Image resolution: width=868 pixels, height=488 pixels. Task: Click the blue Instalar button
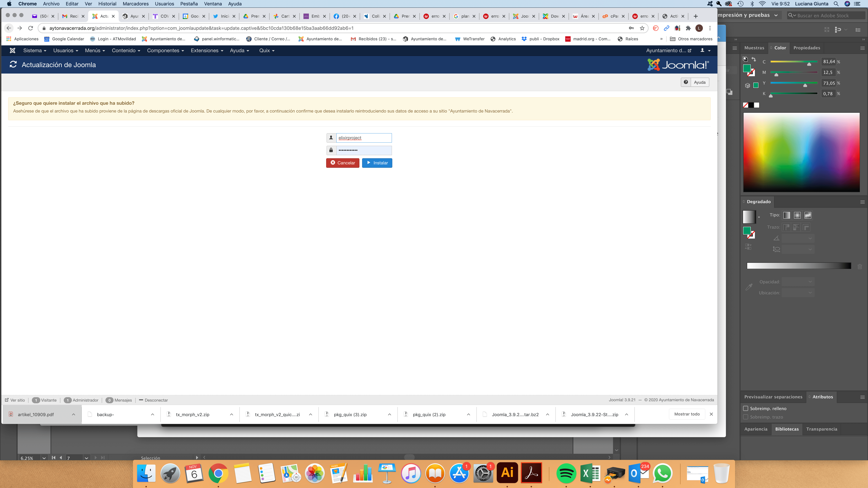tap(377, 163)
